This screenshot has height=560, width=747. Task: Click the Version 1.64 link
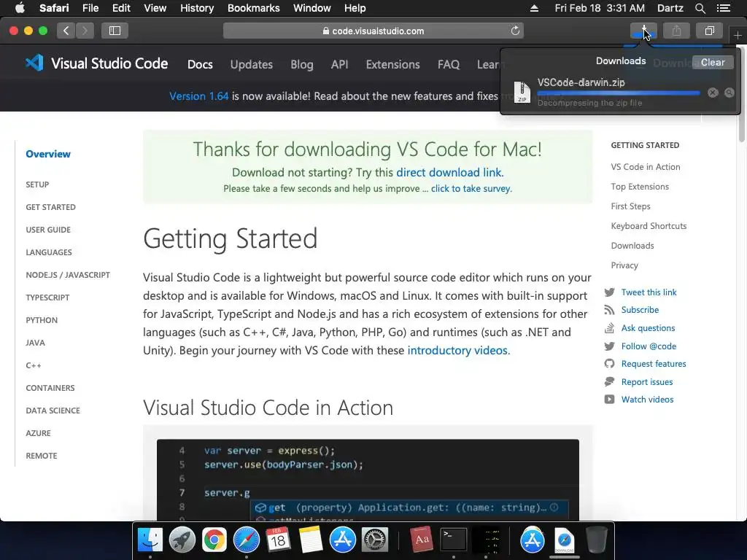pyautogui.click(x=198, y=96)
